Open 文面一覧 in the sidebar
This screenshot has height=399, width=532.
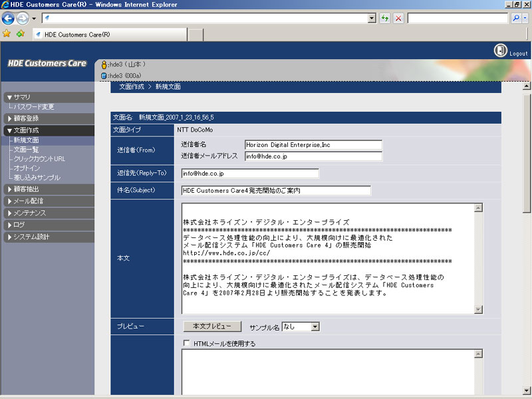coord(26,150)
